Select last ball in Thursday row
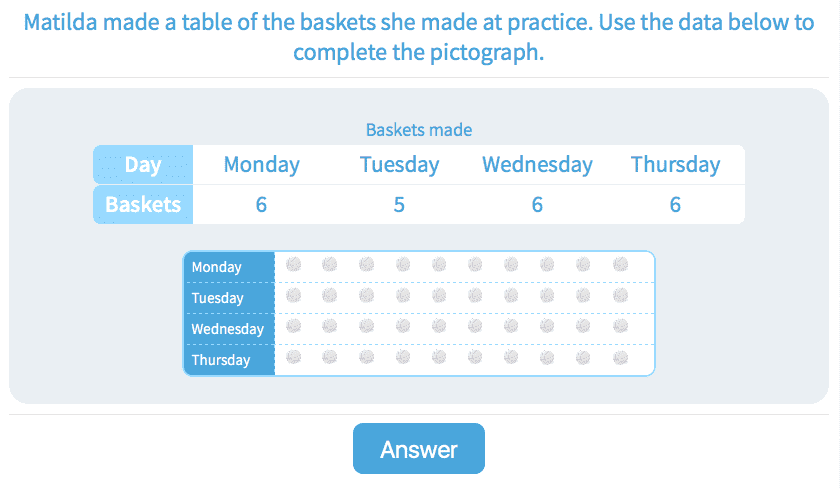This screenshot has width=840, height=501. [x=620, y=358]
